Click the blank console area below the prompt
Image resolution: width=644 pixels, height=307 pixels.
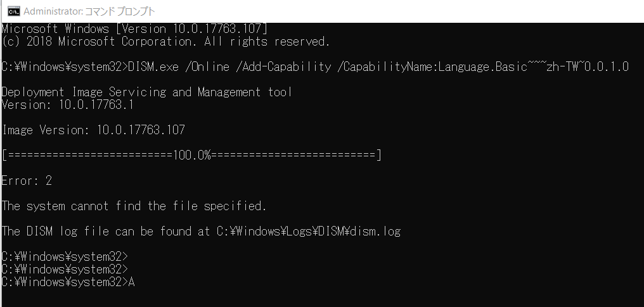point(322,298)
